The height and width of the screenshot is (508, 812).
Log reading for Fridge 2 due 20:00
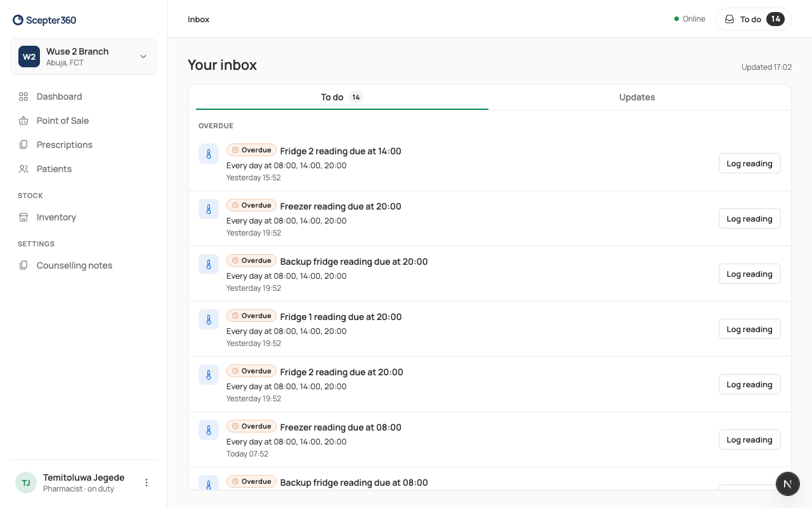coord(749,384)
